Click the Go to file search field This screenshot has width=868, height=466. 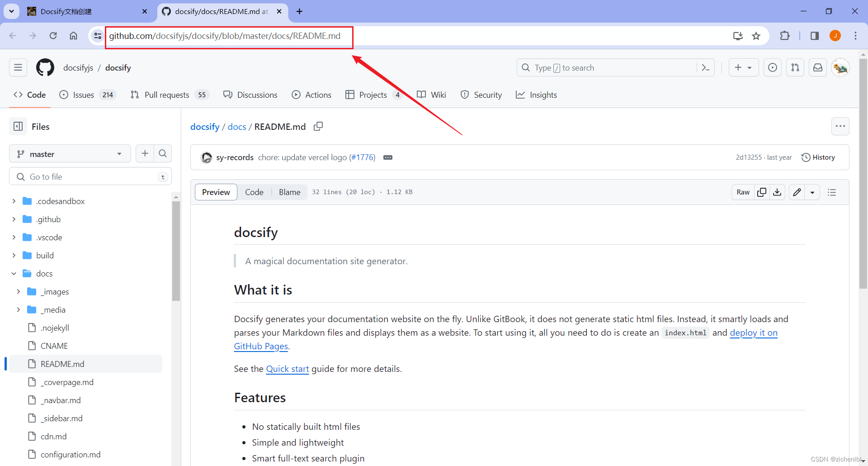[x=90, y=176]
